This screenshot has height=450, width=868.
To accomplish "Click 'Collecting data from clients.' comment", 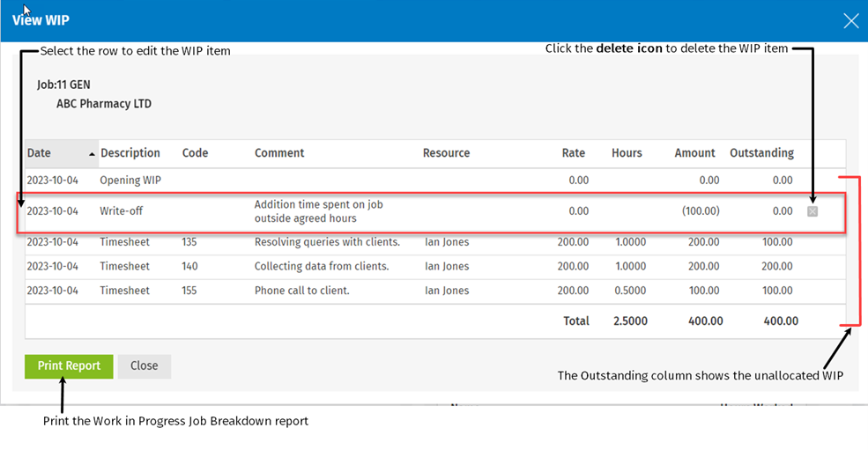I will tap(322, 267).
